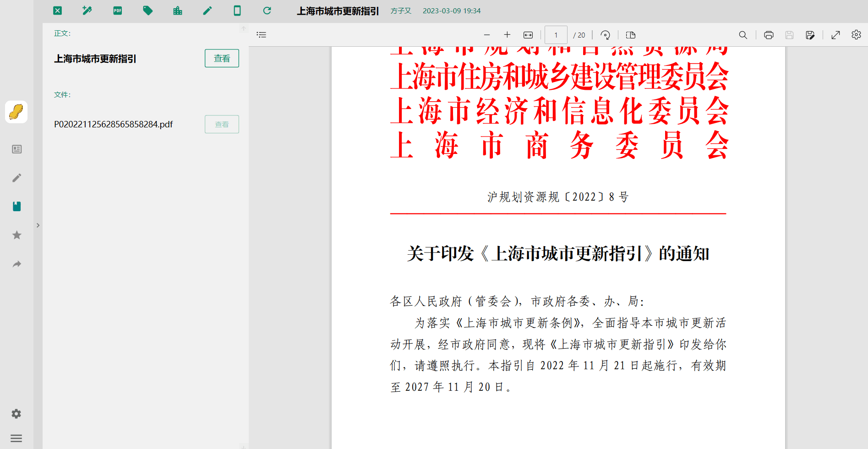Viewport: 868px width, 449px height.
Task: Print the PDF document
Action: 769,35
